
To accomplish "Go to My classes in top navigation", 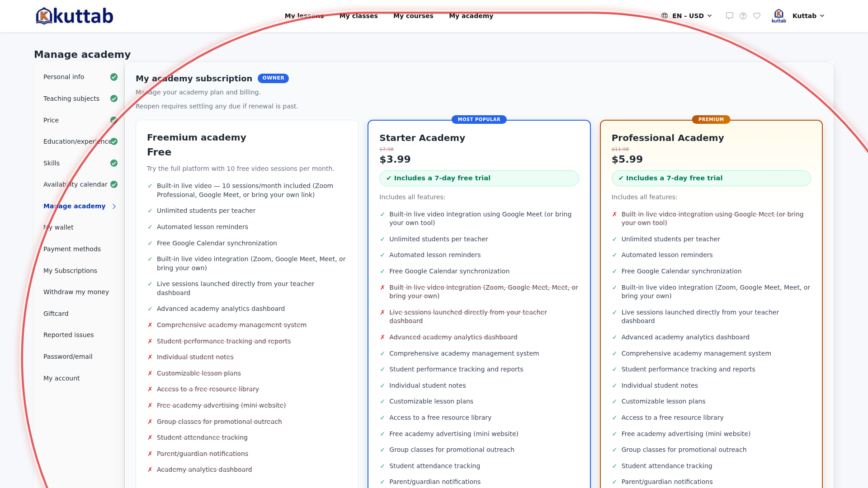I will [x=359, y=16].
